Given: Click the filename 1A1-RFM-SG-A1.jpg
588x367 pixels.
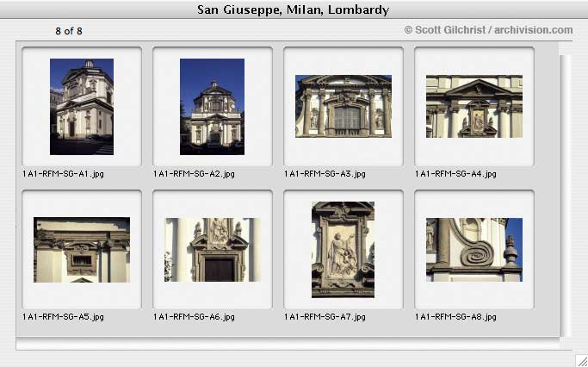Looking at the screenshot, I should click(x=63, y=174).
